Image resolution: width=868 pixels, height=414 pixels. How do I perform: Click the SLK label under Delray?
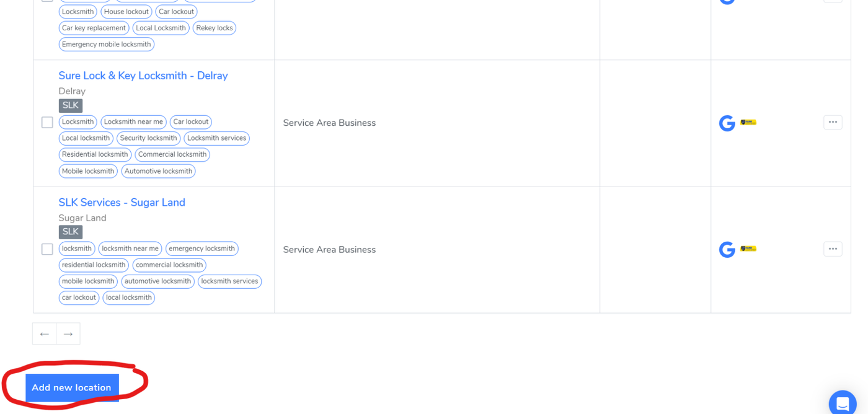71,105
